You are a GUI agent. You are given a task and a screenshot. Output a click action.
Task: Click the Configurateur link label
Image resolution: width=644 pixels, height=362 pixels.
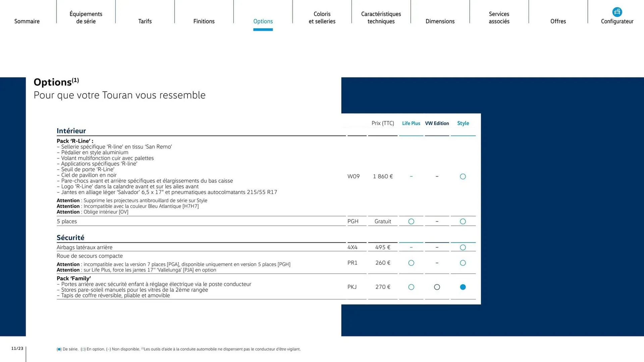click(617, 21)
